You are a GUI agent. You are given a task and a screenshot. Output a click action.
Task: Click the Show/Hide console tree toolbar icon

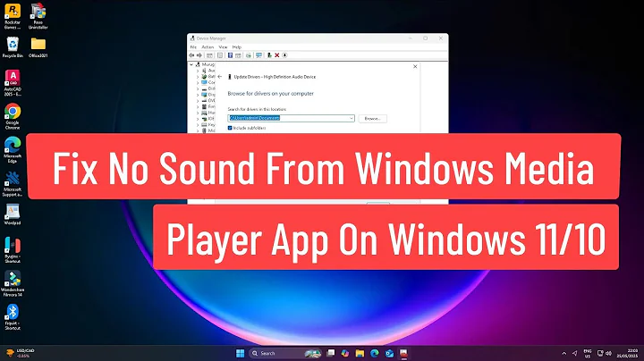209,55
